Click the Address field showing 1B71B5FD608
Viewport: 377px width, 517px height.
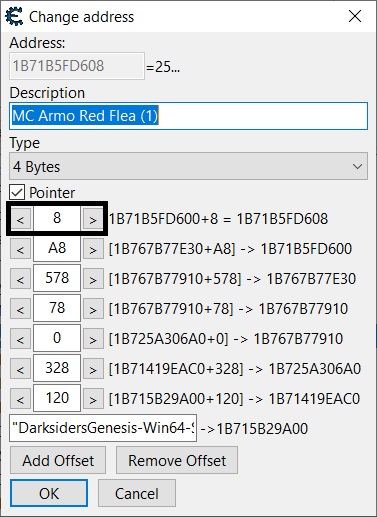point(77,66)
